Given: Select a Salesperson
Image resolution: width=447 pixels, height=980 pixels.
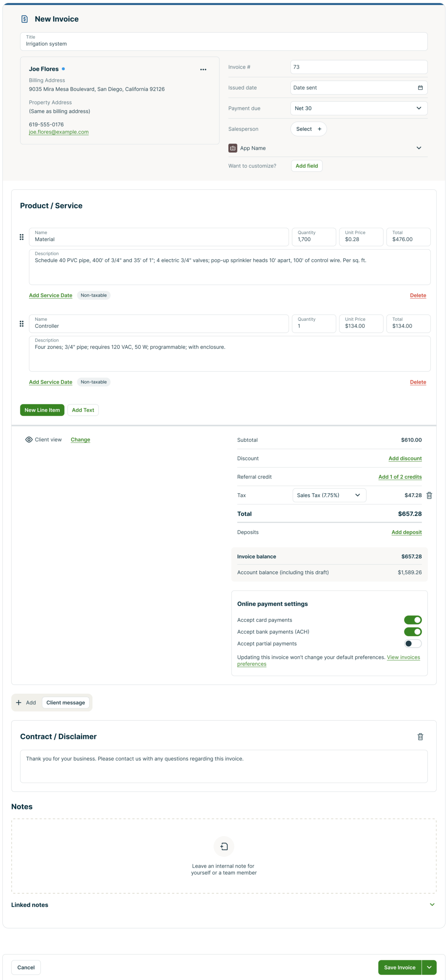Looking at the screenshot, I should [308, 129].
